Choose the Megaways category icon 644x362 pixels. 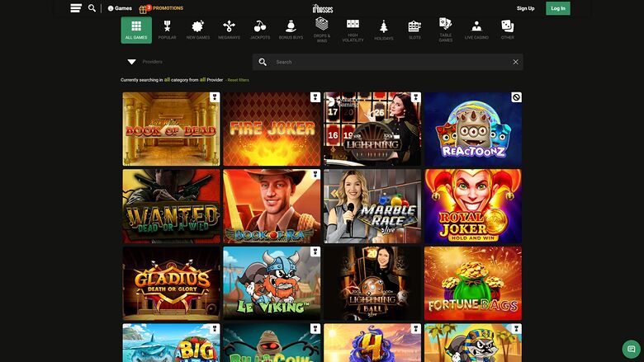pyautogui.click(x=230, y=30)
